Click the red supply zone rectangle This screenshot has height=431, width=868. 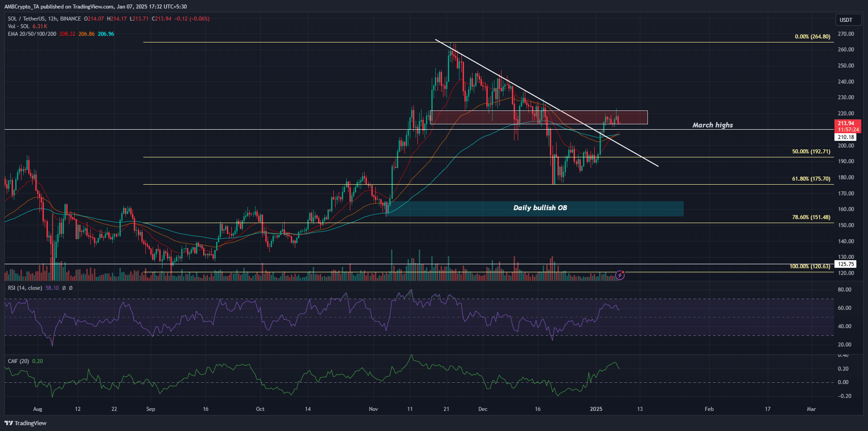(x=539, y=117)
